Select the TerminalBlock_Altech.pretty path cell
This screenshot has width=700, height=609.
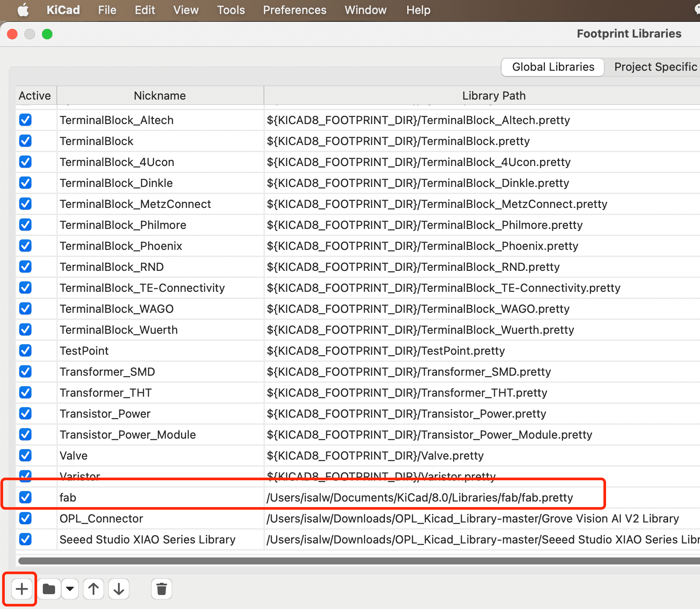click(482, 120)
